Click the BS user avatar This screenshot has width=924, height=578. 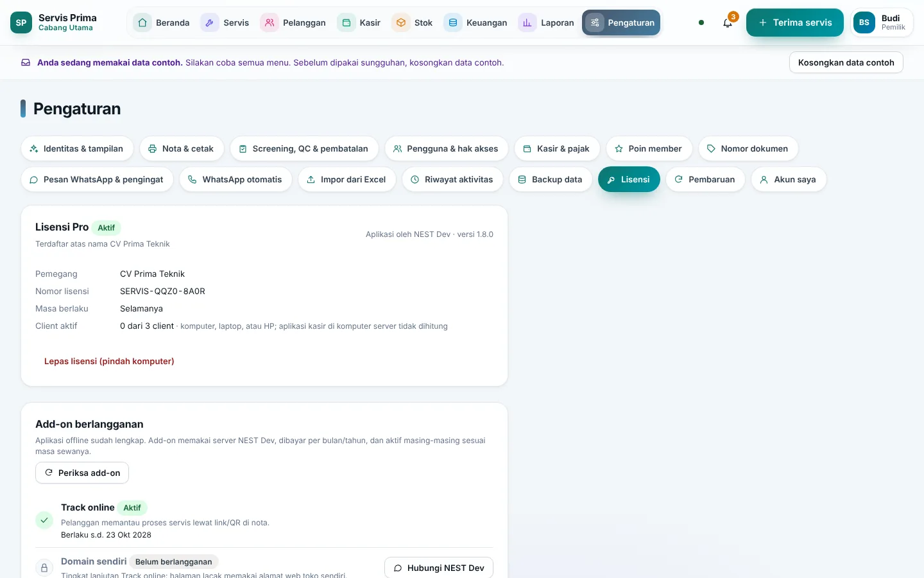[x=864, y=22]
